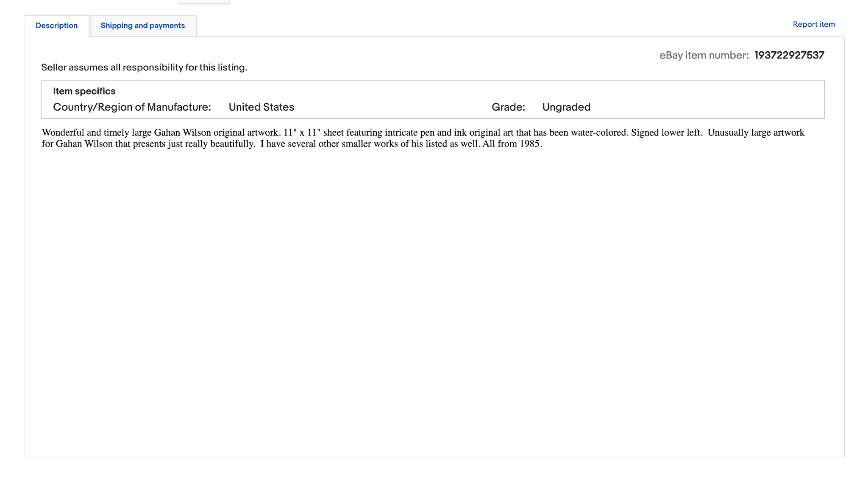Click the 'eBay item number:' label
Viewport: 868px width, 478px height.
tap(704, 55)
